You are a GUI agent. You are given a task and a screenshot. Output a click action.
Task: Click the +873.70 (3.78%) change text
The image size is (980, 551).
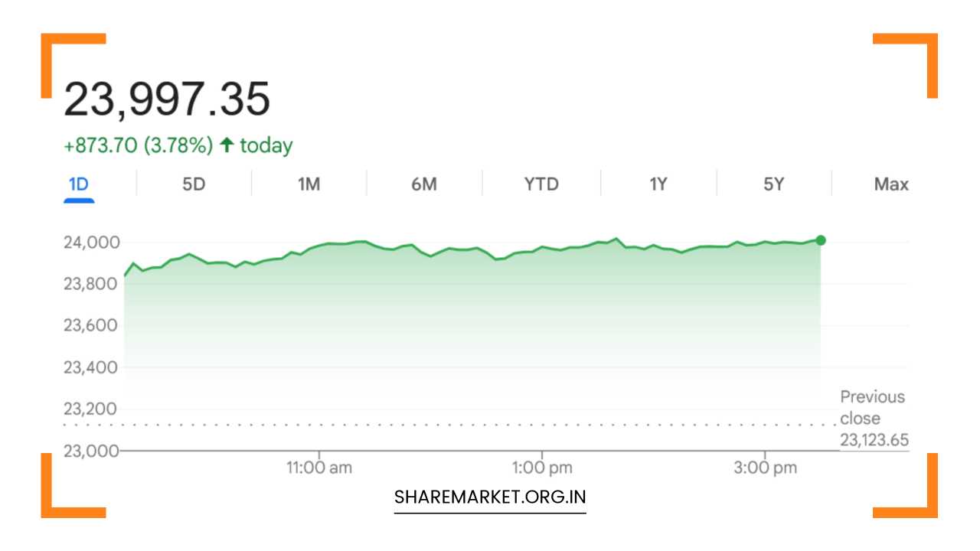click(139, 145)
